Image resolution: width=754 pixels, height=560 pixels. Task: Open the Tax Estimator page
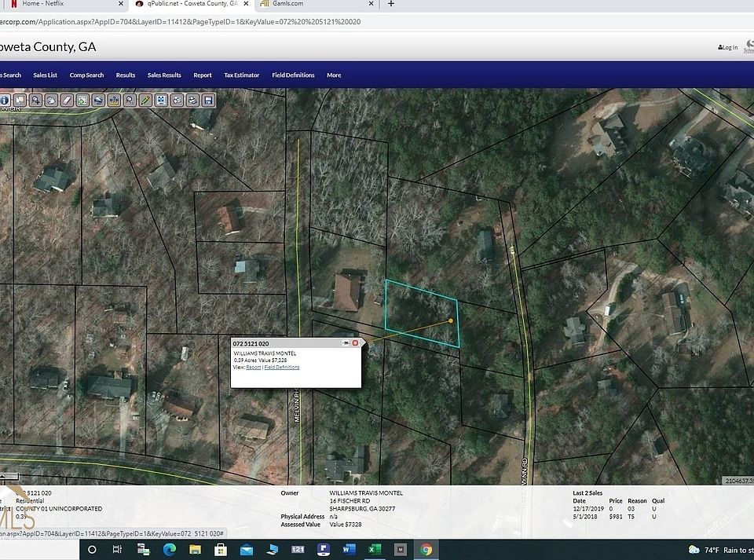pos(241,75)
